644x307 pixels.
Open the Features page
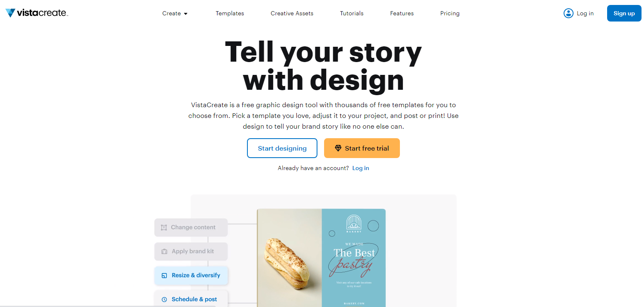402,13
